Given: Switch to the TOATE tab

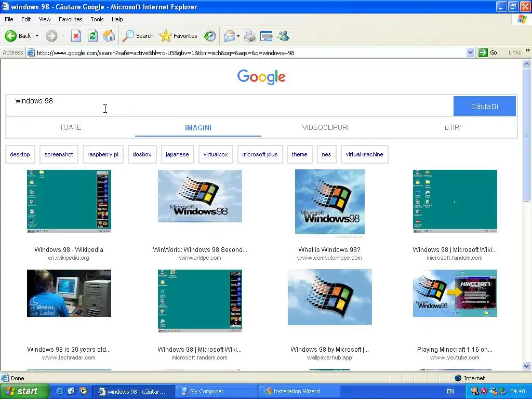Looking at the screenshot, I should 70,128.
